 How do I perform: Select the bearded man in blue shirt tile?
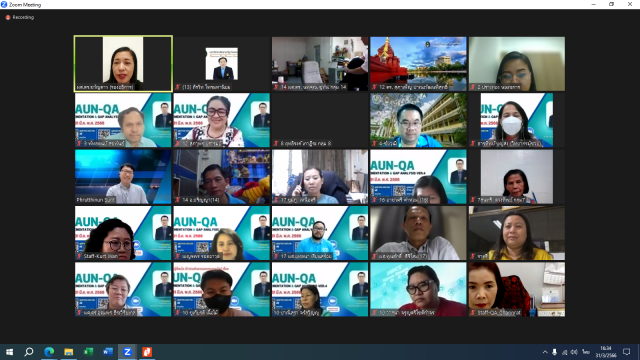click(320, 233)
